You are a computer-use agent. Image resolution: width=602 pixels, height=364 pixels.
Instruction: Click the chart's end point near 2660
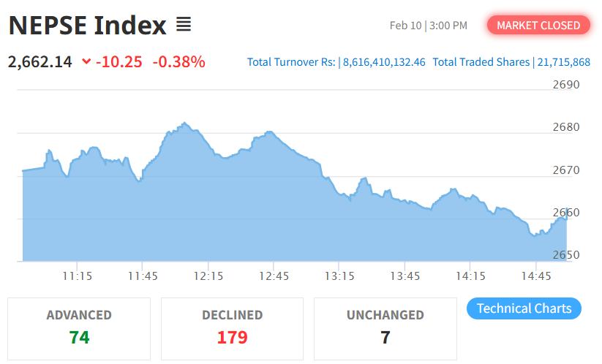coord(566,216)
